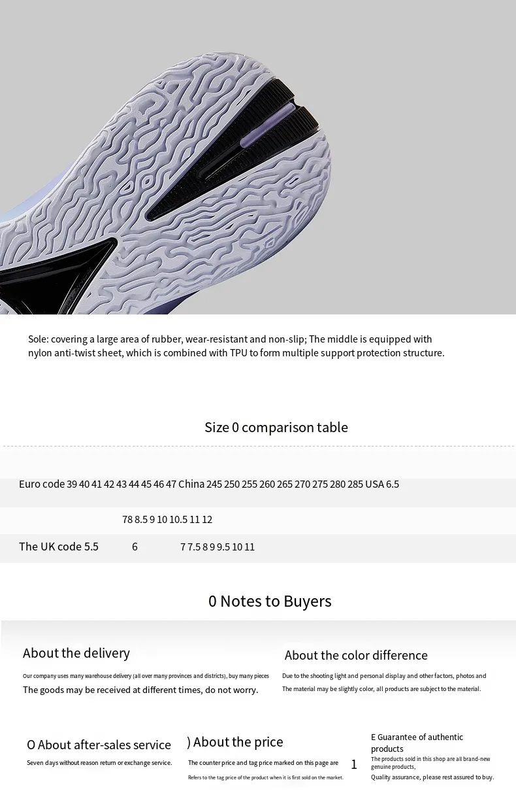
Task: Click the Euro code size row
Action: 209,484
